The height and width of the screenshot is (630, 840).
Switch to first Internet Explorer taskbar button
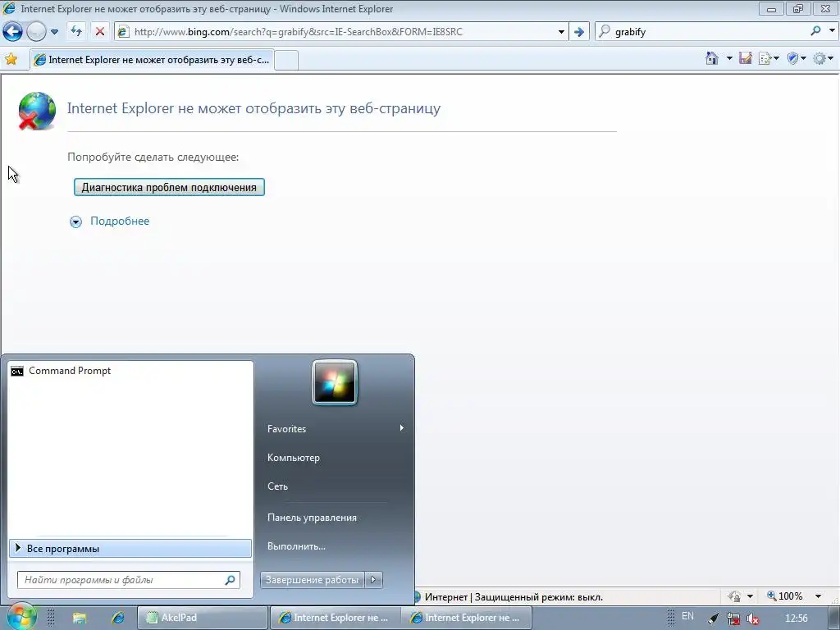point(336,618)
